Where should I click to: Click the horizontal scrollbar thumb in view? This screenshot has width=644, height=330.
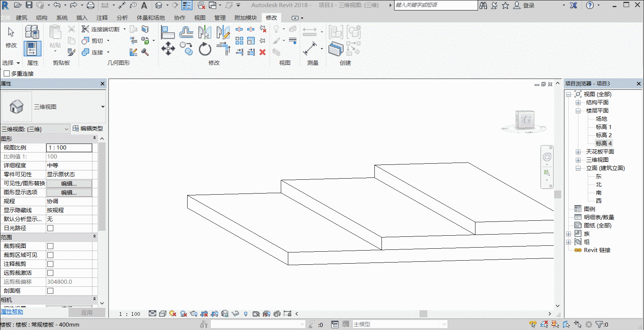423,314
